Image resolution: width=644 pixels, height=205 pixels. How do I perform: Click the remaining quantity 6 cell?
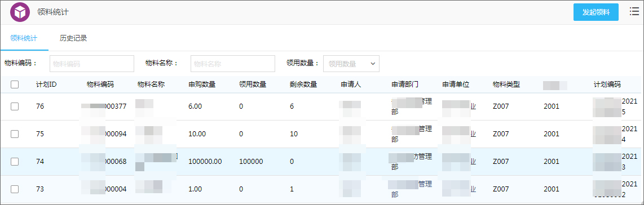point(292,106)
